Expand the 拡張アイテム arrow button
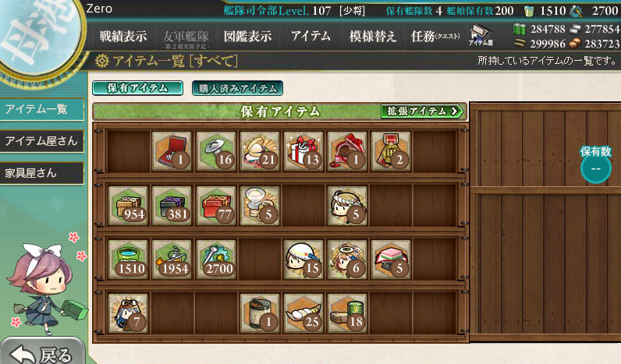Image resolution: width=621 pixels, height=364 pixels. click(x=422, y=111)
